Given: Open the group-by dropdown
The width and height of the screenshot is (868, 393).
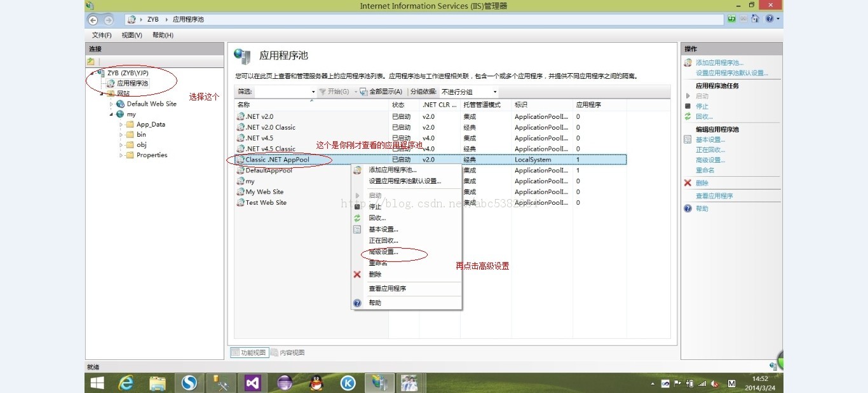Looking at the screenshot, I should pos(494,92).
